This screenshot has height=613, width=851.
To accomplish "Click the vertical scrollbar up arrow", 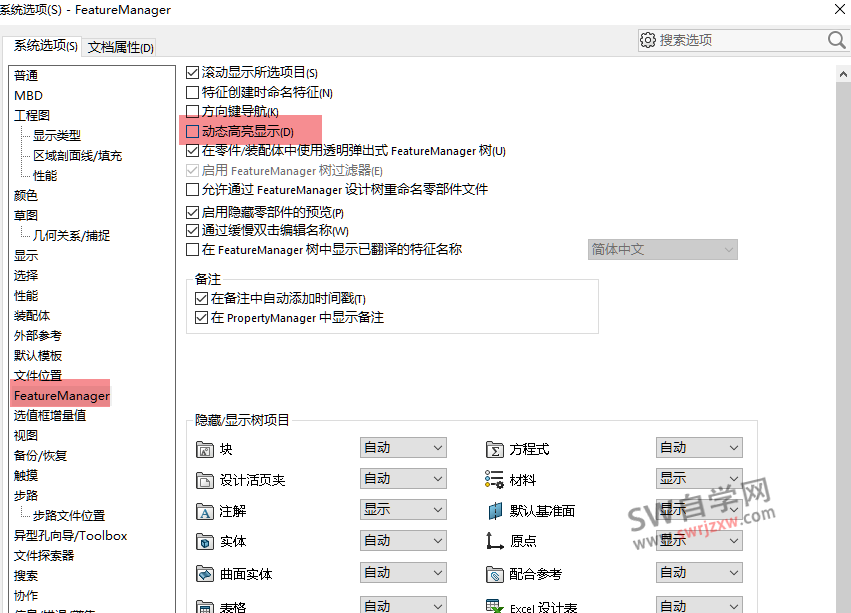I will pyautogui.click(x=842, y=72).
